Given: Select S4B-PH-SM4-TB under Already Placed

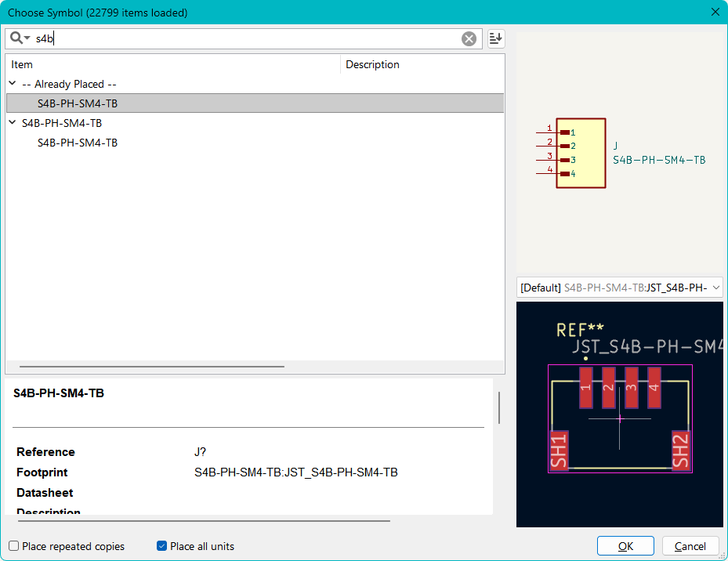Looking at the screenshot, I should click(x=255, y=103).
